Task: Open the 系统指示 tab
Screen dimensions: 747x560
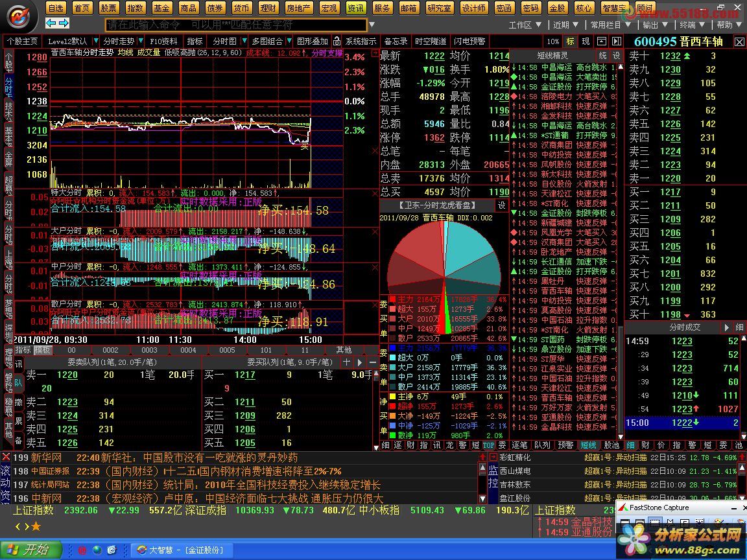Action: pos(361,41)
